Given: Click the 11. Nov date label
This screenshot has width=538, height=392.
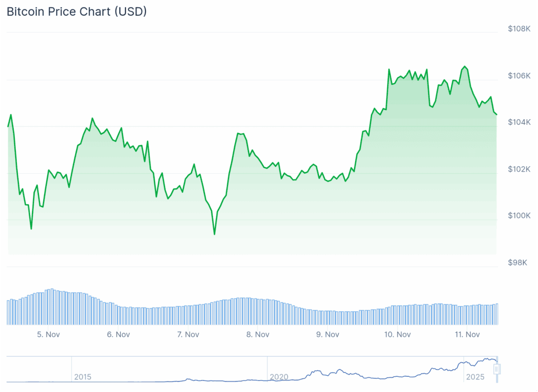Looking at the screenshot, I should pos(467,334).
